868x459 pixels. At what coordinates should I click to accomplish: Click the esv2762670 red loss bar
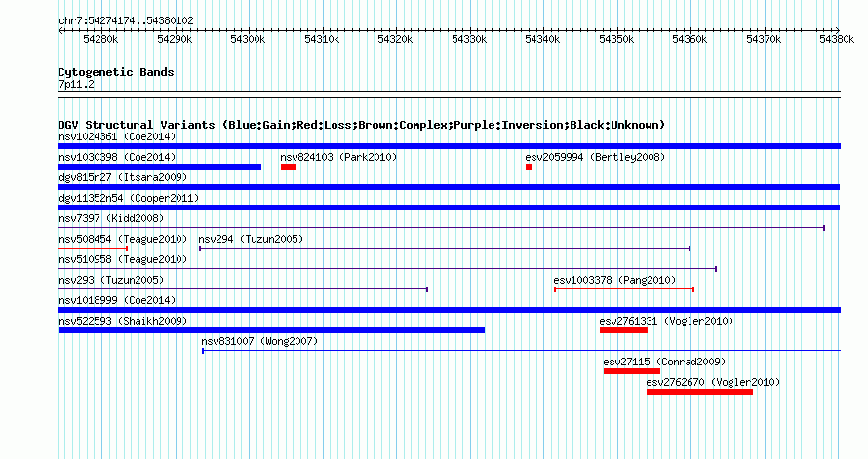699,392
